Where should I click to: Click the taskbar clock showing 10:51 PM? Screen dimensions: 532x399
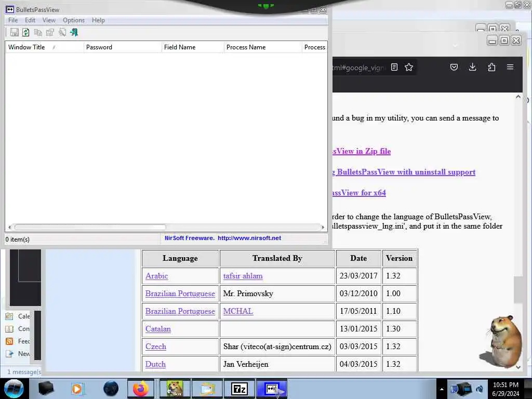pos(506,389)
